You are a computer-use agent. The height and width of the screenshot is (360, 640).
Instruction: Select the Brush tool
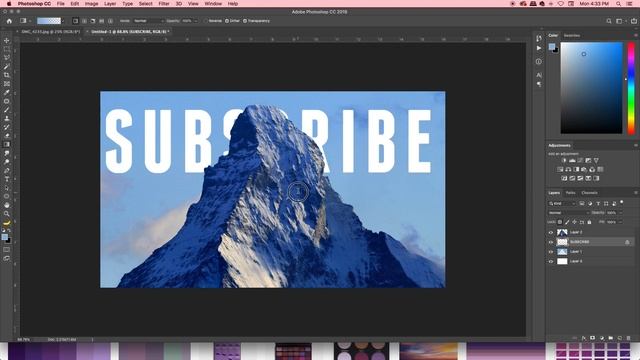click(x=7, y=110)
